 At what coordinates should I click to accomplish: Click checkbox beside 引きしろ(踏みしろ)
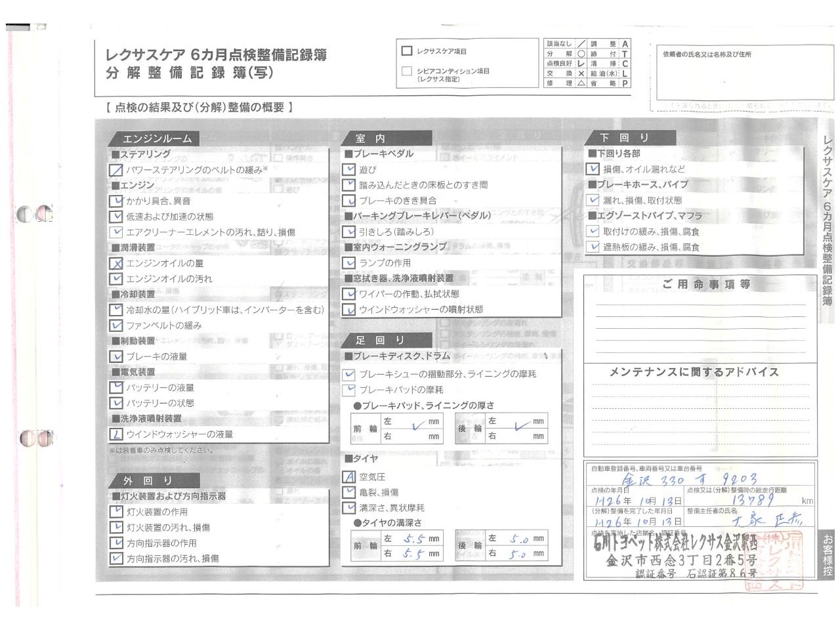[x=349, y=232]
